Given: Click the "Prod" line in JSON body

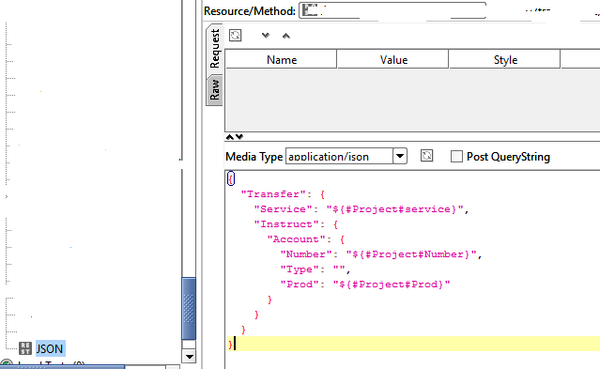Looking at the screenshot, I should pos(365,284).
